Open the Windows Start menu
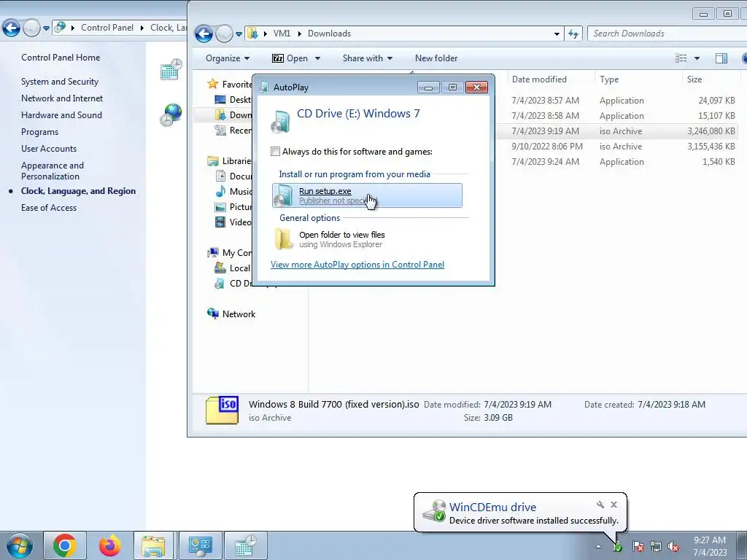This screenshot has width=747, height=560. point(19,545)
